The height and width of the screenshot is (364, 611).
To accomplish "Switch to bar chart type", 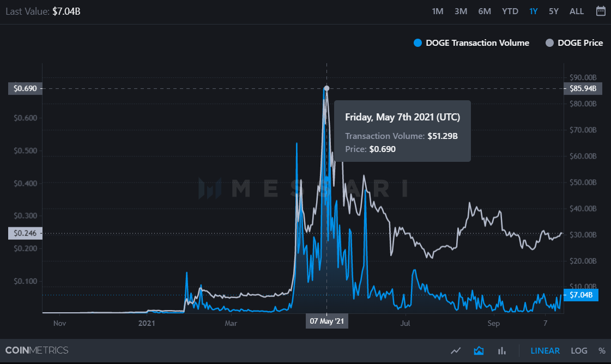I will tap(503, 351).
